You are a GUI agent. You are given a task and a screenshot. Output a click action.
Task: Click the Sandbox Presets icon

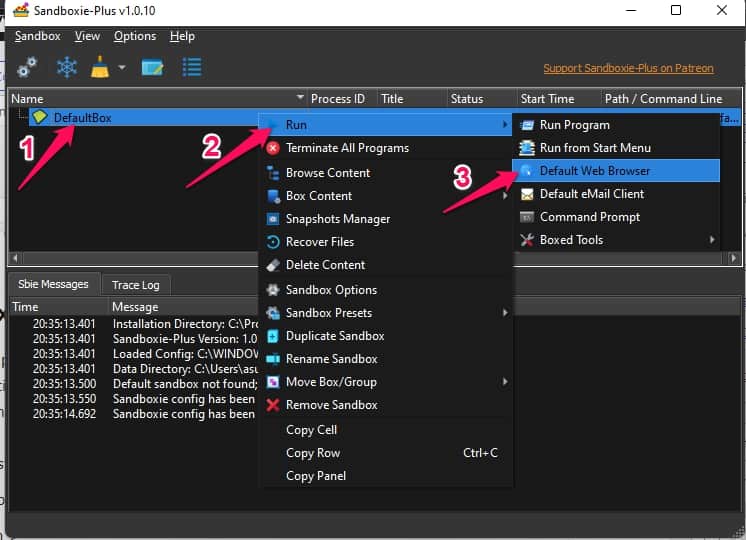[273, 313]
